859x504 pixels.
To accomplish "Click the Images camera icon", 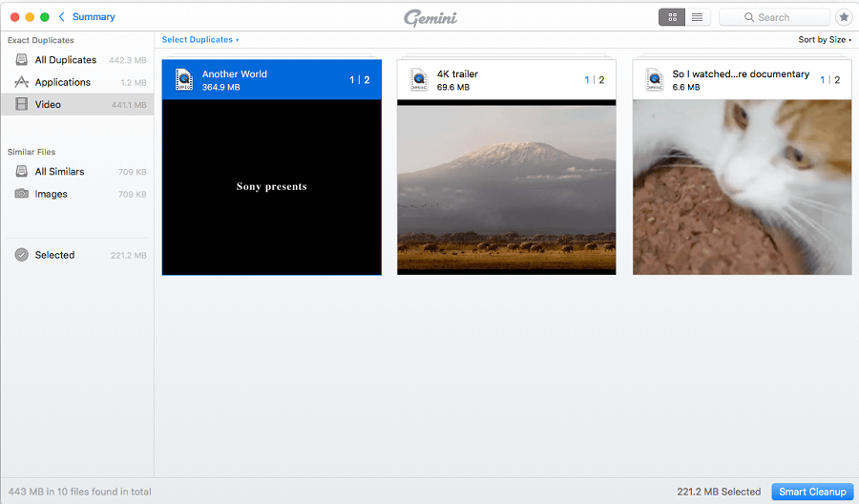I will pyautogui.click(x=21, y=194).
